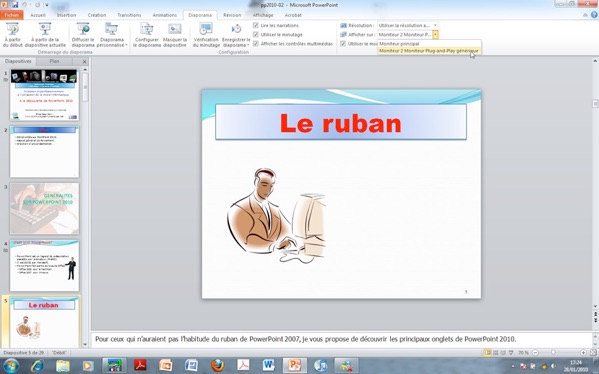Switch to the Animations ribbon tab
Viewport: 599px width, 374px height.
[165, 15]
